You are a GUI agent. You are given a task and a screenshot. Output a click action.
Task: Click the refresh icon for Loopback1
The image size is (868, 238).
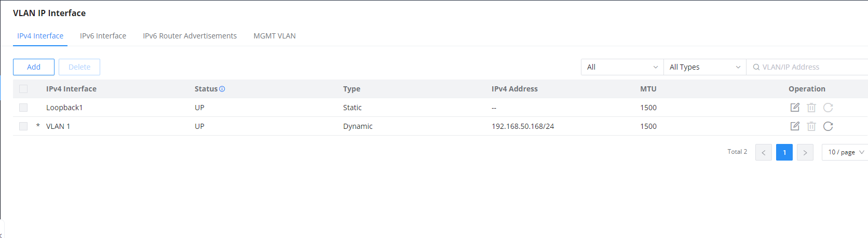pos(828,108)
